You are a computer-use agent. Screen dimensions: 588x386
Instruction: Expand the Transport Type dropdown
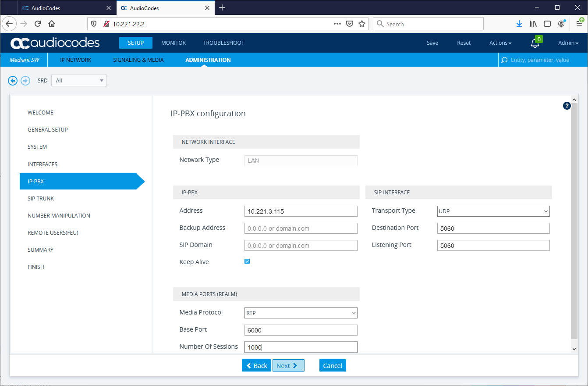(493, 211)
